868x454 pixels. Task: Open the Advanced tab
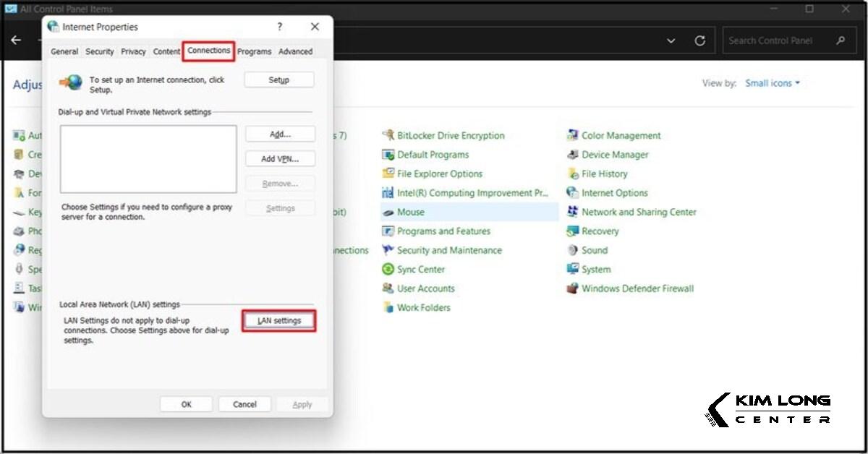295,52
